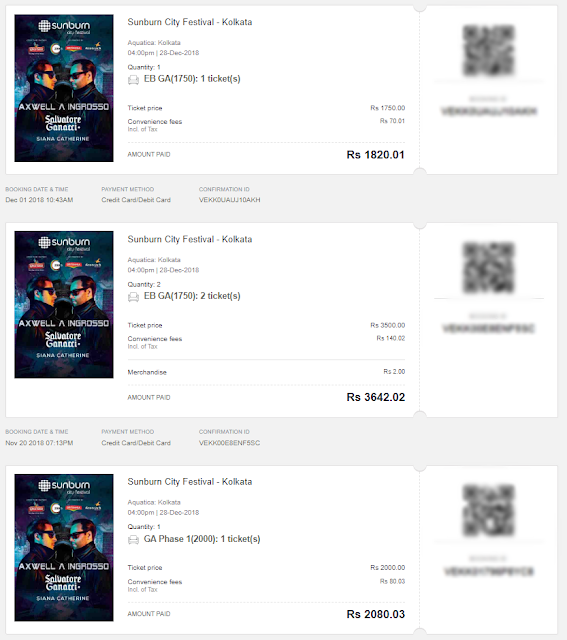The height and width of the screenshot is (640, 567).
Task: Click the Rs 3642.02 amount paid
Action: (376, 397)
